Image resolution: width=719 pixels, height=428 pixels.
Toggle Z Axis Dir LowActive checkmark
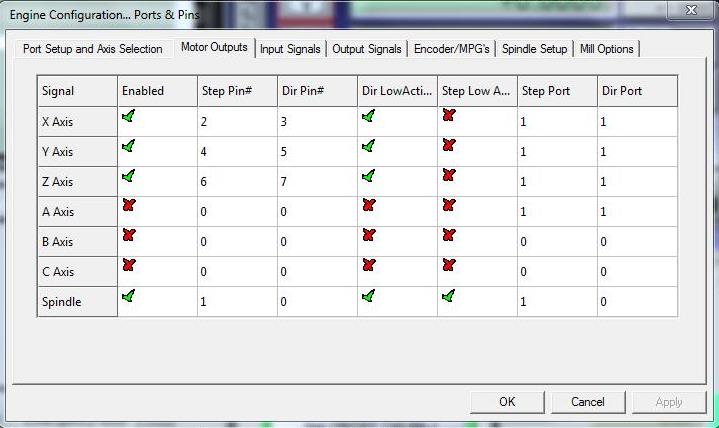(x=369, y=176)
